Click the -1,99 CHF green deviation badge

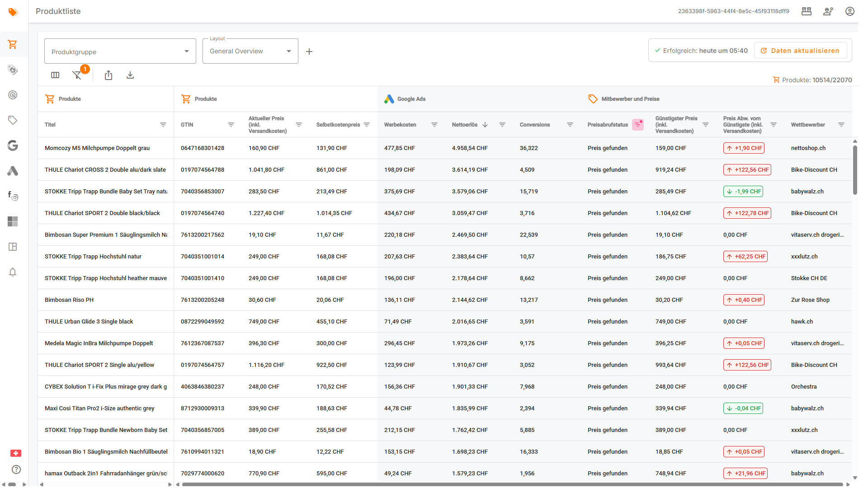(743, 192)
